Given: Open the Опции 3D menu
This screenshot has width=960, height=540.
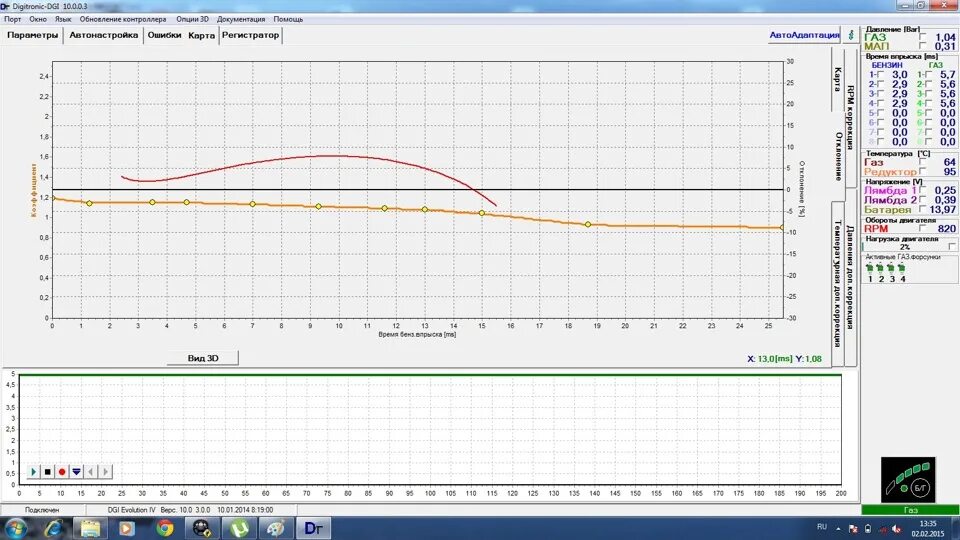Looking at the screenshot, I should (192, 19).
